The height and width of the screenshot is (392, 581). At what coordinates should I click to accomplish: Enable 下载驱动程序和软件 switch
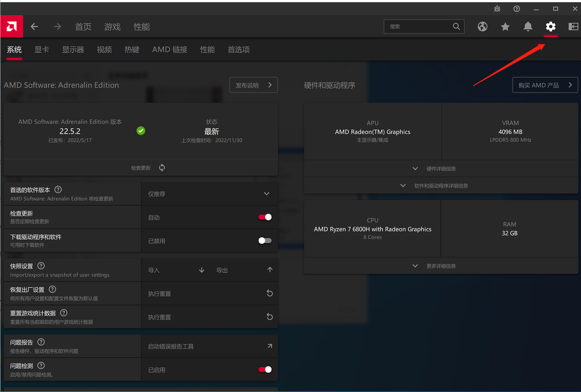[x=265, y=240]
